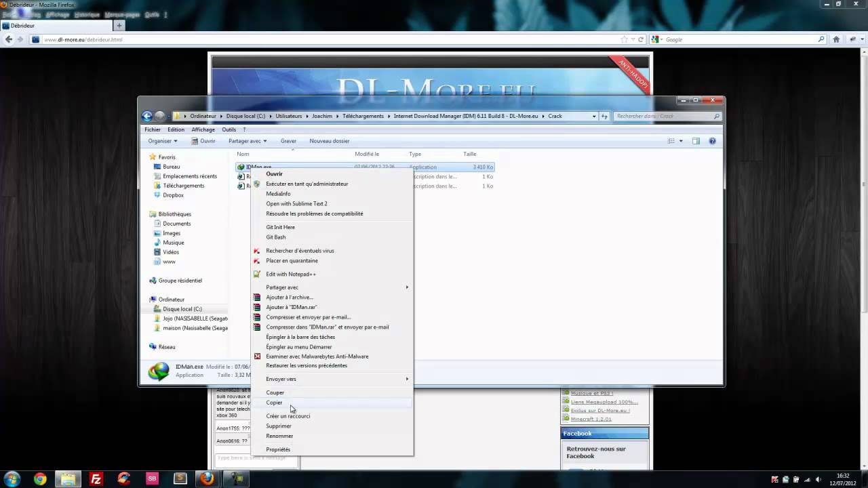Reload the Firefox page
The height and width of the screenshot is (488, 868).
coord(641,39)
